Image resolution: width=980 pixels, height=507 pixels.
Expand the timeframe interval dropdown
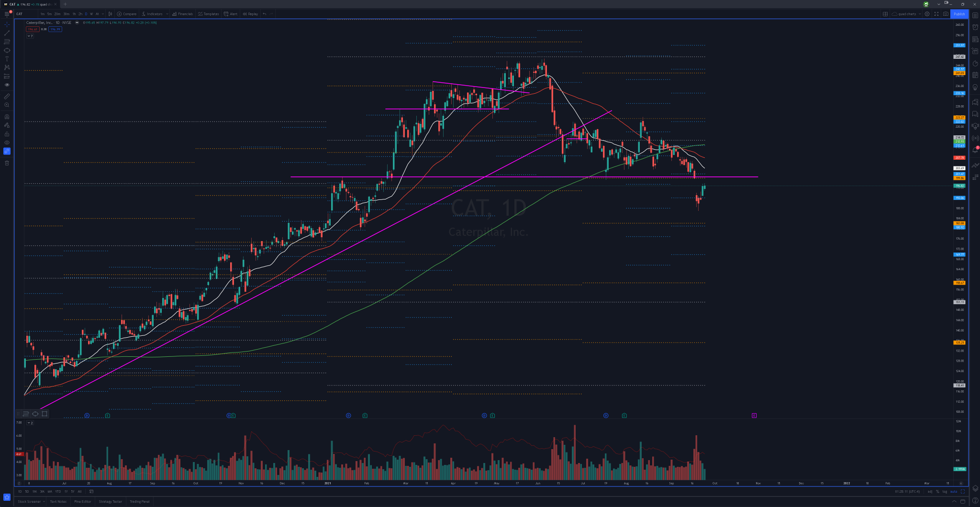tap(103, 14)
